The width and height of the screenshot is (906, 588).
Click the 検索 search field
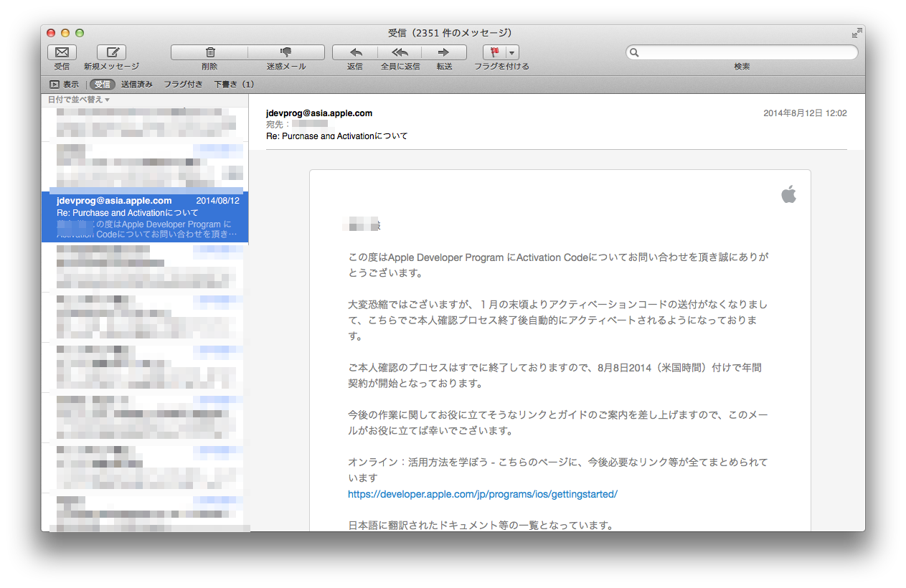coord(742,52)
